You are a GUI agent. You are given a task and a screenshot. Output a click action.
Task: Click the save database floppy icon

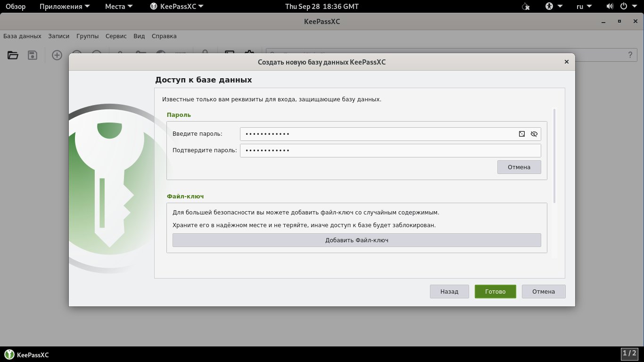33,55
